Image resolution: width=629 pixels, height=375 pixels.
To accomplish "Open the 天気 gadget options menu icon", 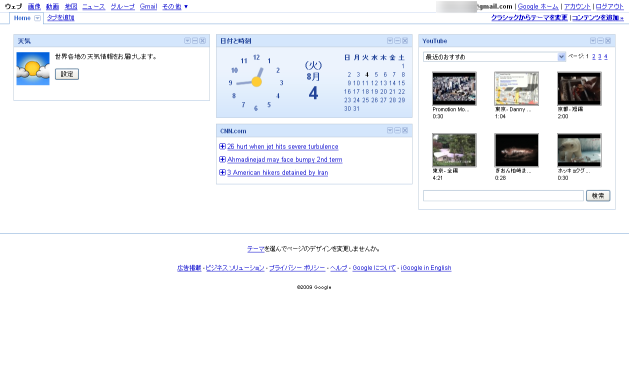I will [x=187, y=41].
